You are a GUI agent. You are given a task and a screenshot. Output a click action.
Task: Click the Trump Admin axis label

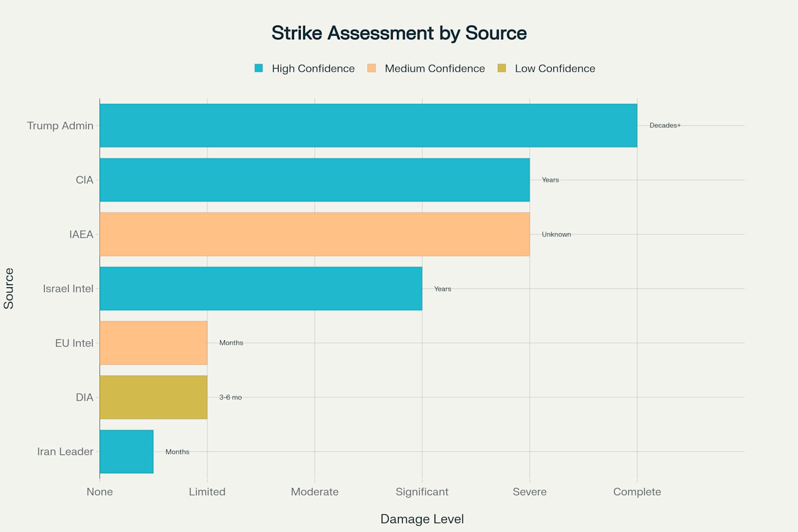[x=60, y=126]
